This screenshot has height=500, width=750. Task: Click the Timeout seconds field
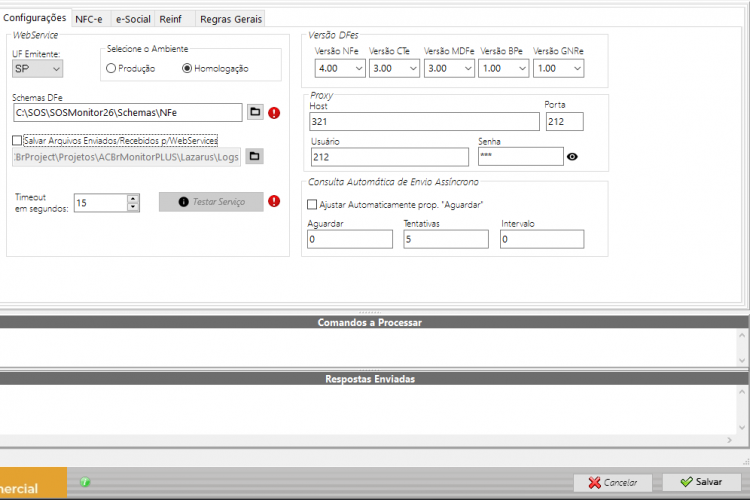(101, 203)
